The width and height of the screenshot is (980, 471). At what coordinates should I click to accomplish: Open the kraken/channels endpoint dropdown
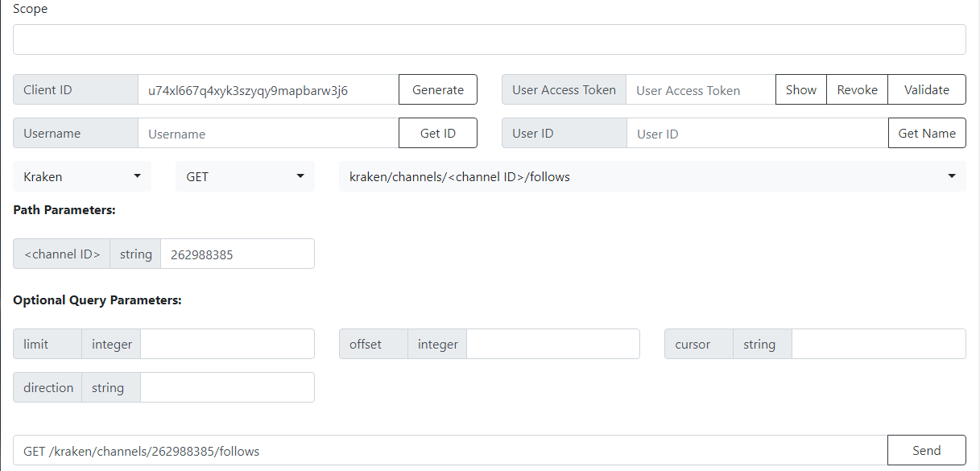(x=651, y=176)
